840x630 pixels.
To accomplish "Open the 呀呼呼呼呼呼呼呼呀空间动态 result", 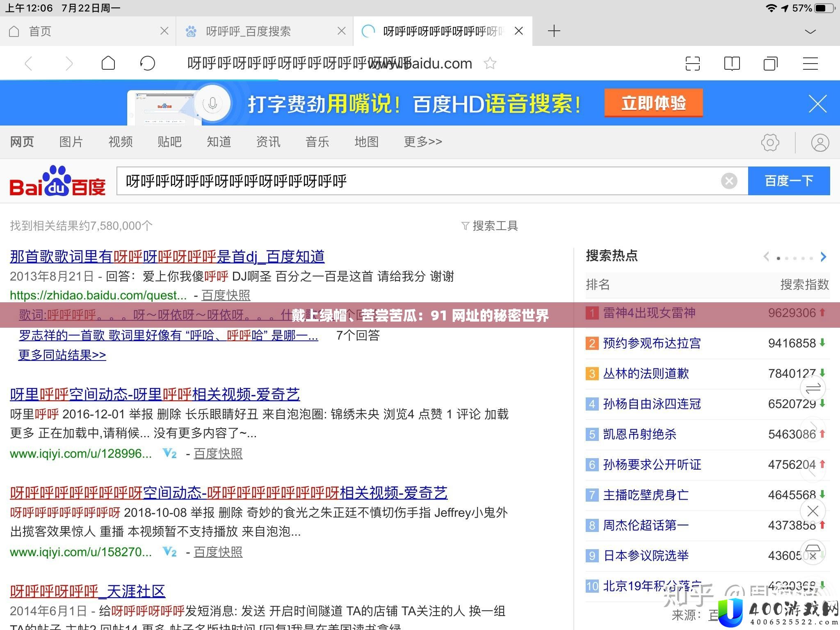I will click(228, 493).
